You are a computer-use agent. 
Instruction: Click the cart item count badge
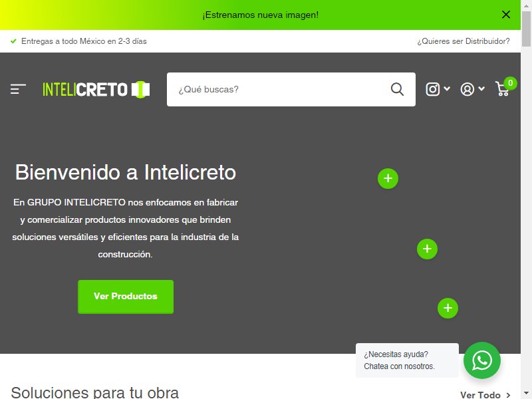coord(510,83)
